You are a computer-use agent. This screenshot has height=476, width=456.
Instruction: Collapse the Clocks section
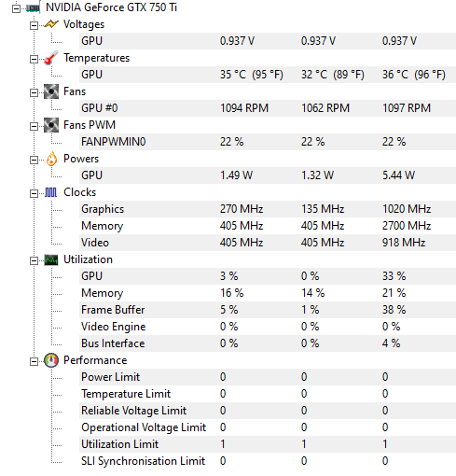click(34, 193)
